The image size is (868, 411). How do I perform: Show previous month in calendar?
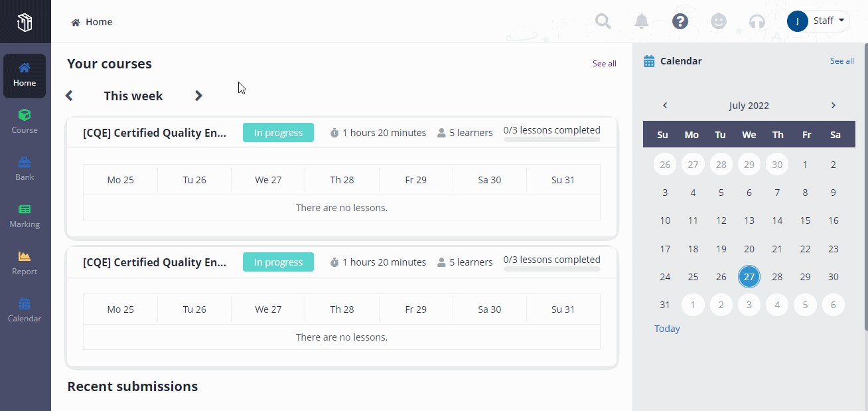tap(665, 106)
